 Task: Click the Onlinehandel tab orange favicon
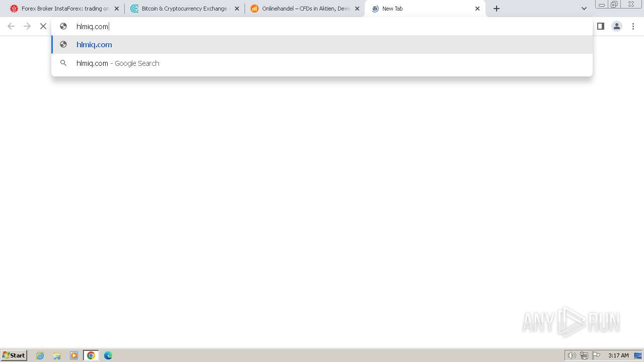pyautogui.click(x=255, y=9)
